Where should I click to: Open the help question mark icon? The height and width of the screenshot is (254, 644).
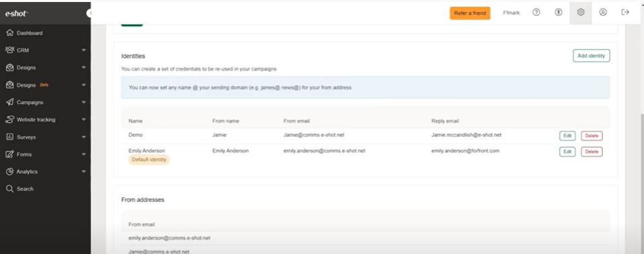tap(536, 12)
